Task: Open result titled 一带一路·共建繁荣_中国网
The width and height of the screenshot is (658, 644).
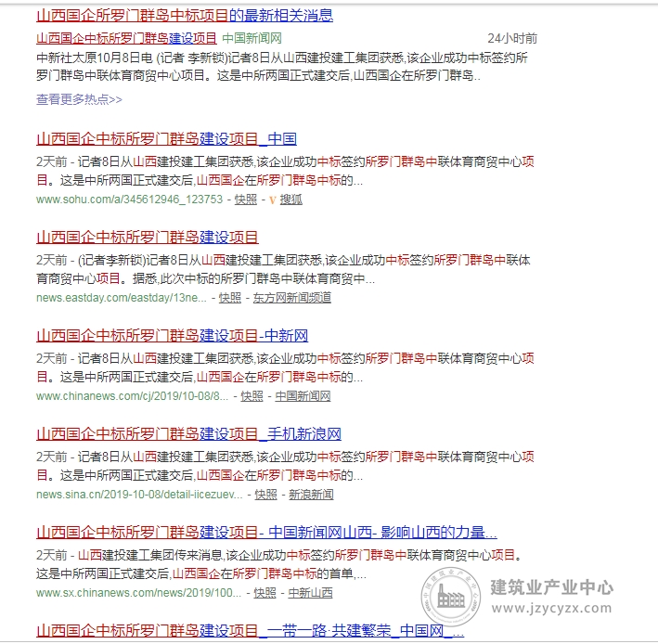Action: [x=250, y=631]
